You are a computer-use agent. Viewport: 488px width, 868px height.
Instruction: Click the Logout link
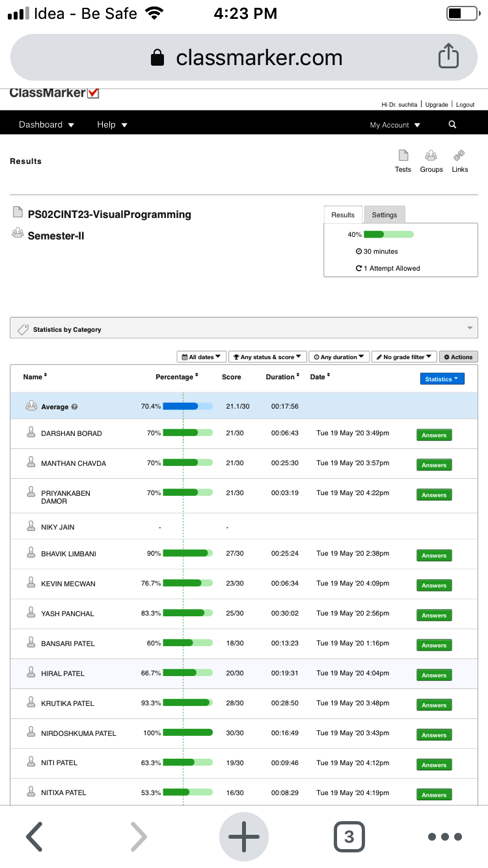coord(465,104)
